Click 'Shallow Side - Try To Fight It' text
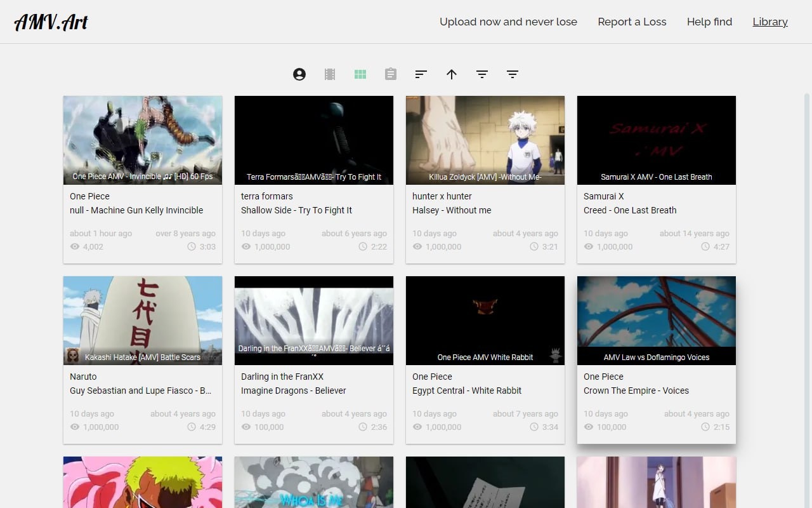 coord(296,210)
